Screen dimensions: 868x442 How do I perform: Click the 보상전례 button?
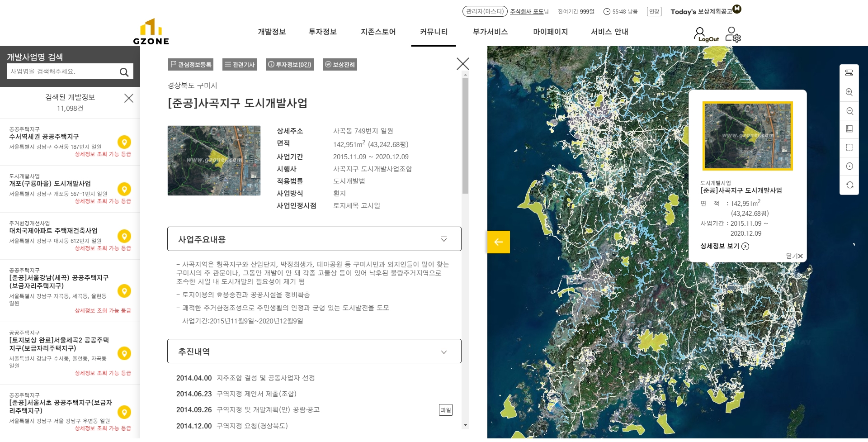click(x=340, y=65)
